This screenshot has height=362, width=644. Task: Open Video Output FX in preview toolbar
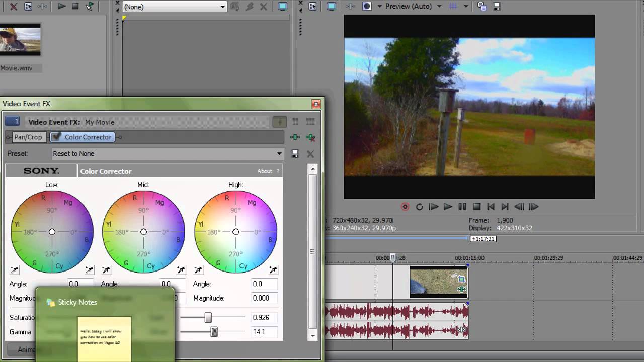coord(350,7)
